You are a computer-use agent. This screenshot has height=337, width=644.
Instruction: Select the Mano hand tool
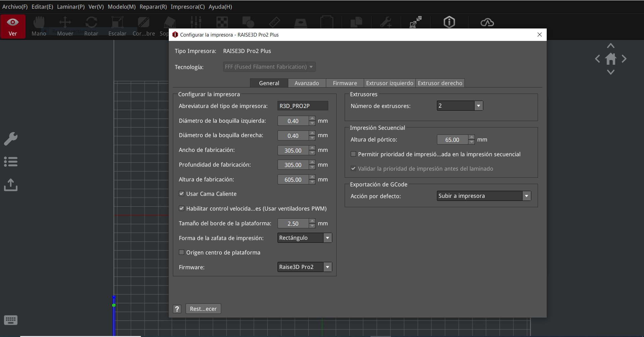click(x=39, y=26)
